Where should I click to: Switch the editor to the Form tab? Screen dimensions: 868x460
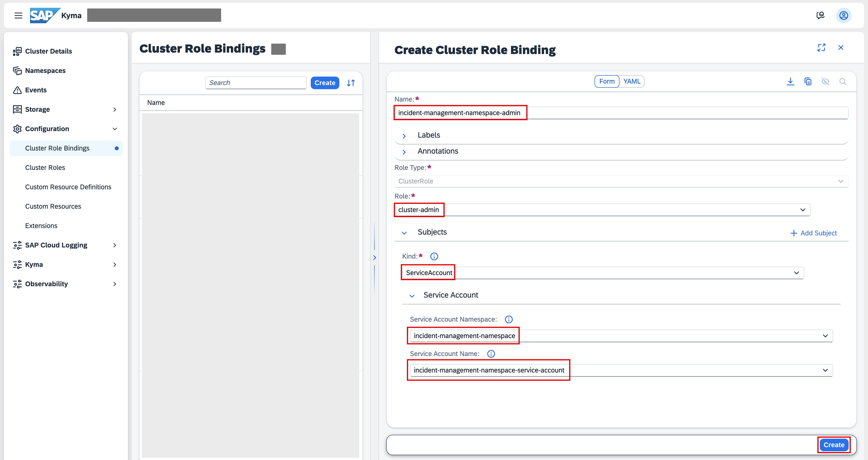607,82
